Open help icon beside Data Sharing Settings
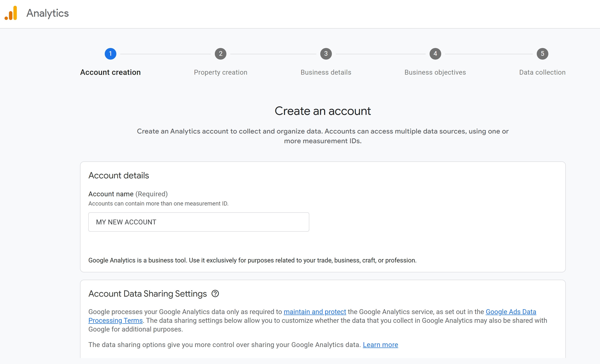The image size is (600, 364). [x=215, y=294]
